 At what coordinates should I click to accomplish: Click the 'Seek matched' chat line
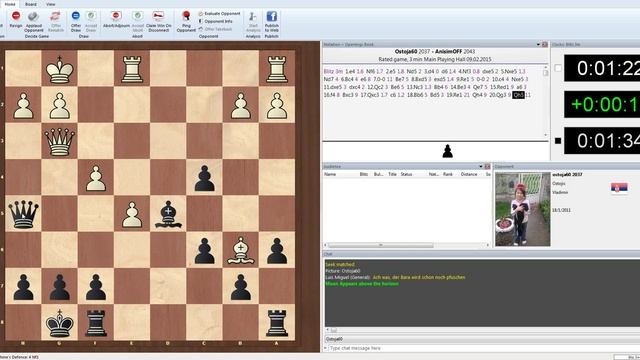click(x=340, y=264)
